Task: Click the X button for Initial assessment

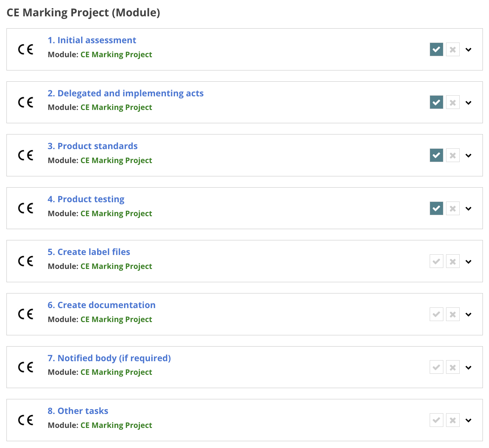Action: (453, 50)
